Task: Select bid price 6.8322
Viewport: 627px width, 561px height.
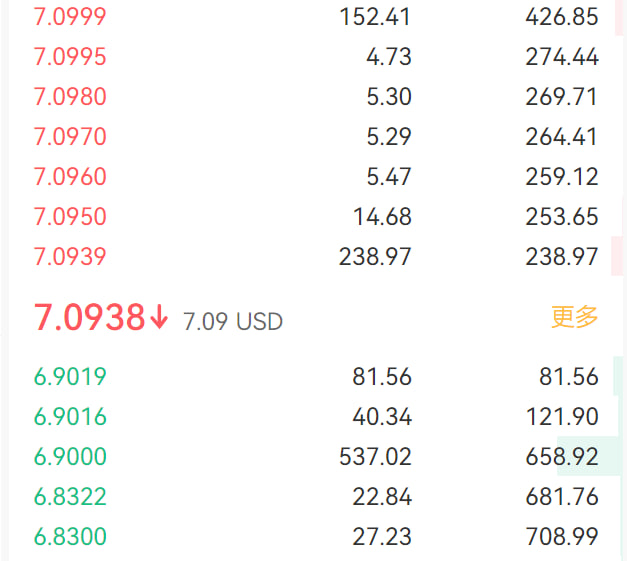Action: point(70,497)
